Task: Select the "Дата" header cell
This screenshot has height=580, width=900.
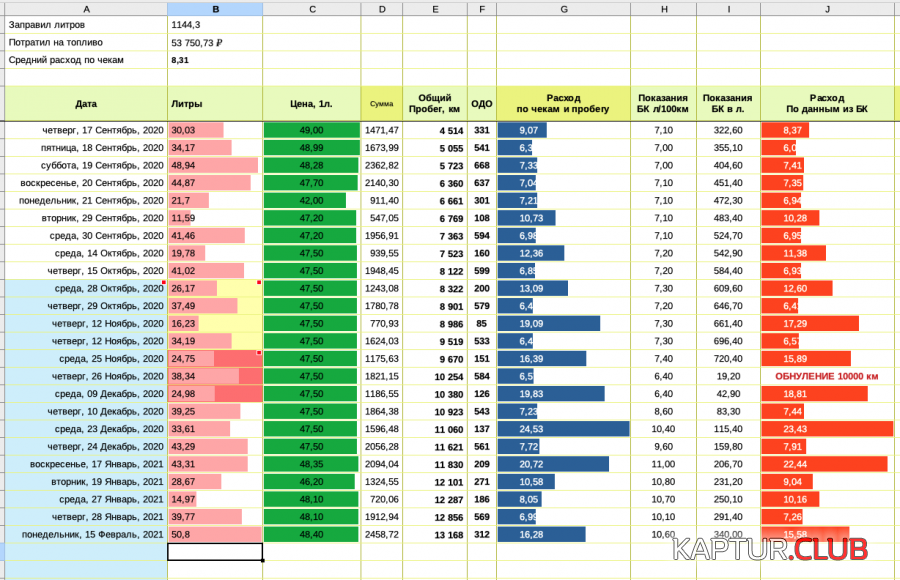Action: coord(85,103)
